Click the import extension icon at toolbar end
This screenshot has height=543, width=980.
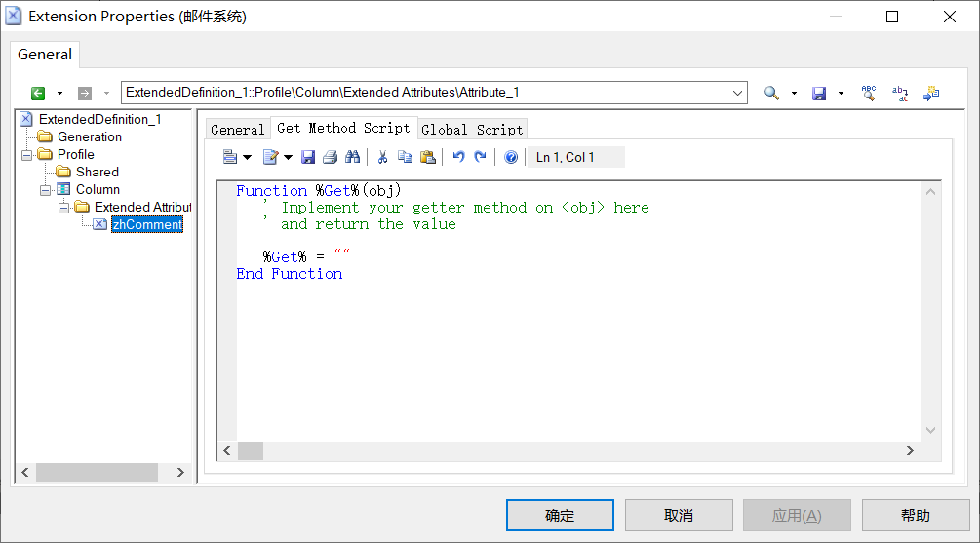[931, 94]
